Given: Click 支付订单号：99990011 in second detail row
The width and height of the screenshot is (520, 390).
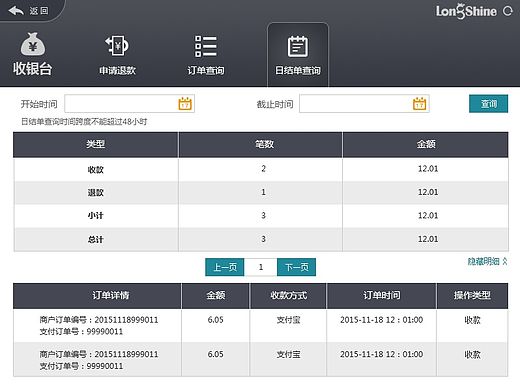Looking at the screenshot, I should (81, 366).
